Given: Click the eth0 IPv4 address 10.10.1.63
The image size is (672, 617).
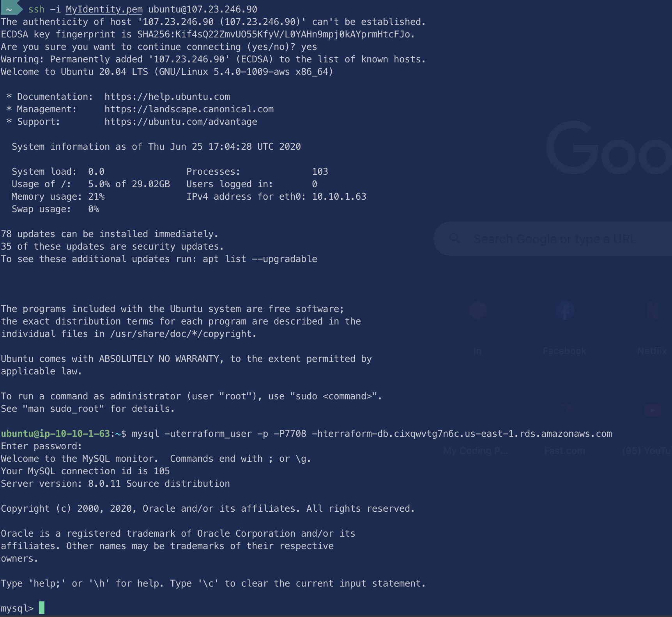Looking at the screenshot, I should [x=339, y=197].
